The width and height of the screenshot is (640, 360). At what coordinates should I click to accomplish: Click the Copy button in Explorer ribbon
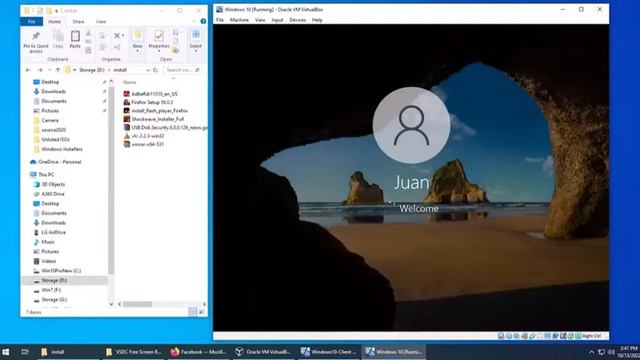[x=58, y=40]
